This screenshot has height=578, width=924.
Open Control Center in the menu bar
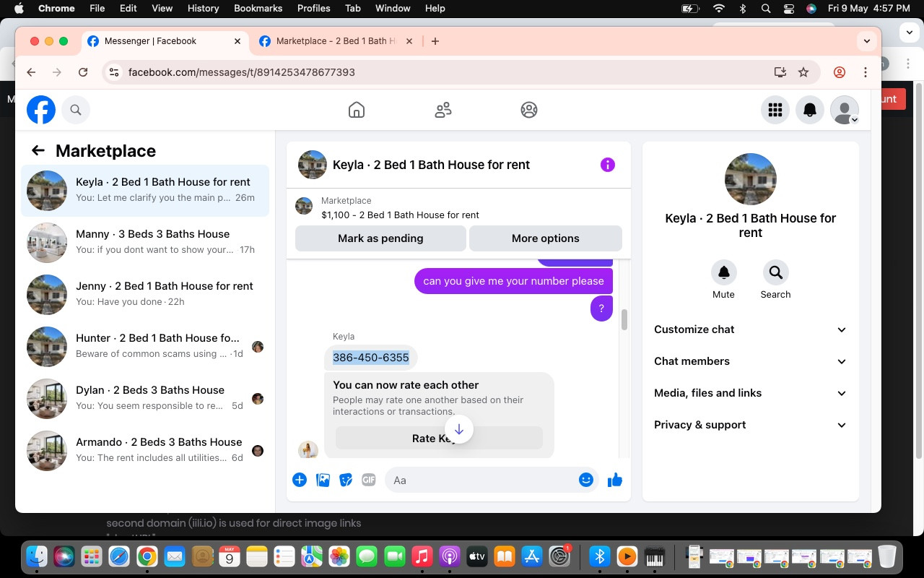coord(789,9)
